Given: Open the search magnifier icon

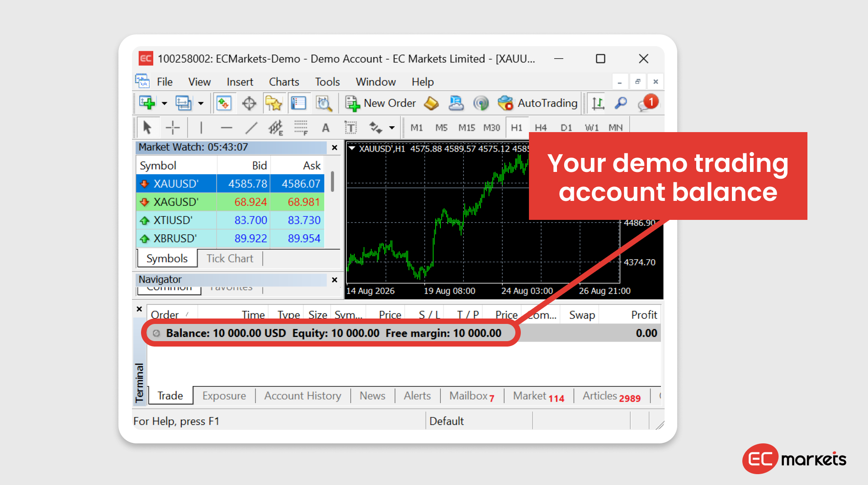Looking at the screenshot, I should (x=621, y=103).
